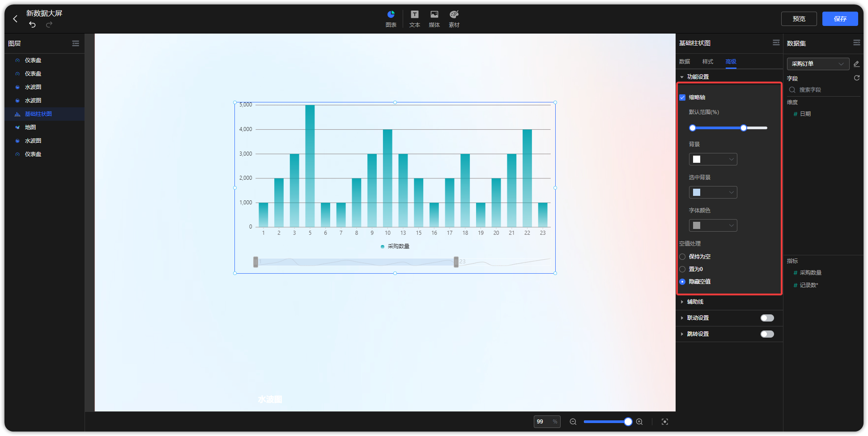Switch to the 样式 tab
Screen dimensions: 868x436
[708, 62]
